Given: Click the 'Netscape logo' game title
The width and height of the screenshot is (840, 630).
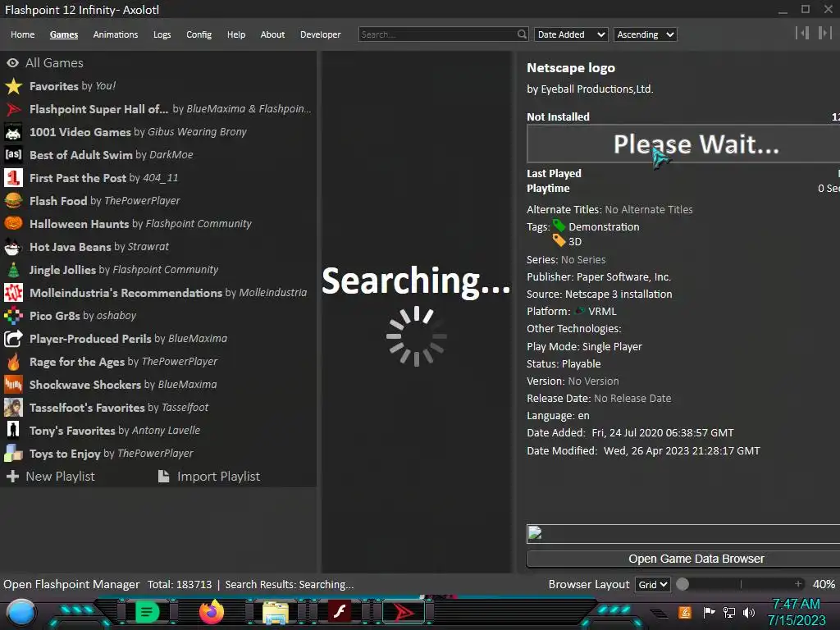Looking at the screenshot, I should click(571, 68).
